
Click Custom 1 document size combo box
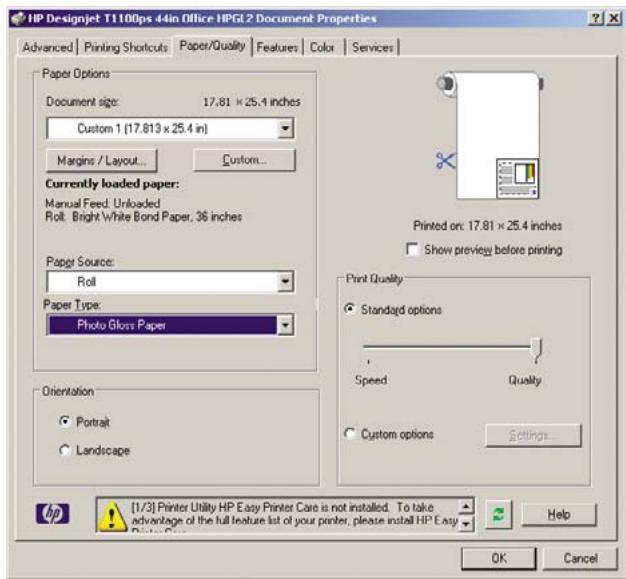point(170,128)
